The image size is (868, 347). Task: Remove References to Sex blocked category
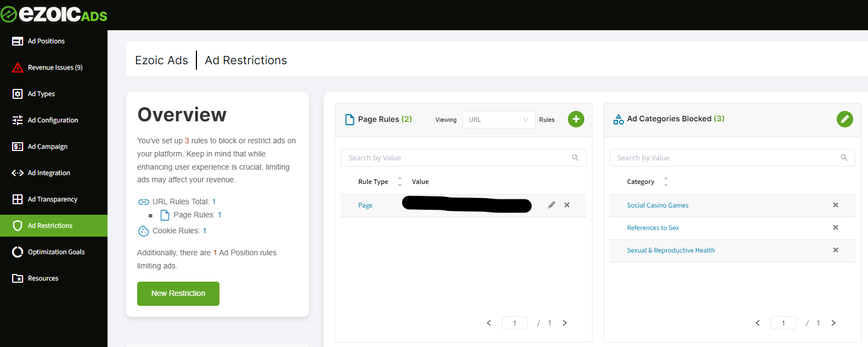coord(835,228)
